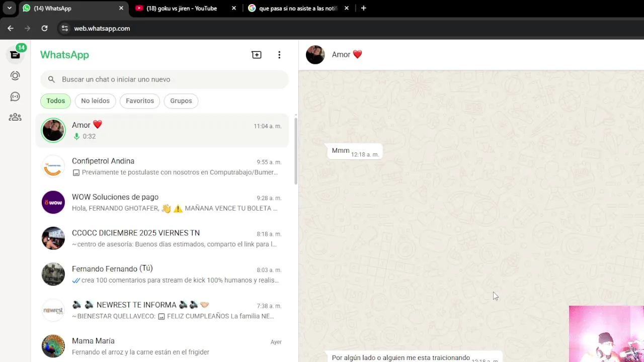Open Amor contact info from chat header avatar
The height and width of the screenshot is (362, 644).
pos(315,55)
